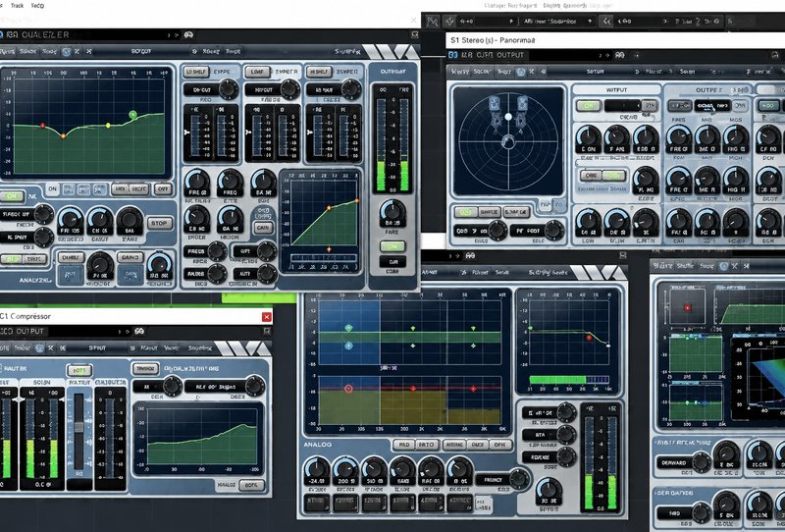Open the DERWARD selector in bottom-right plugin
The height and width of the screenshot is (532, 785).
(674, 462)
